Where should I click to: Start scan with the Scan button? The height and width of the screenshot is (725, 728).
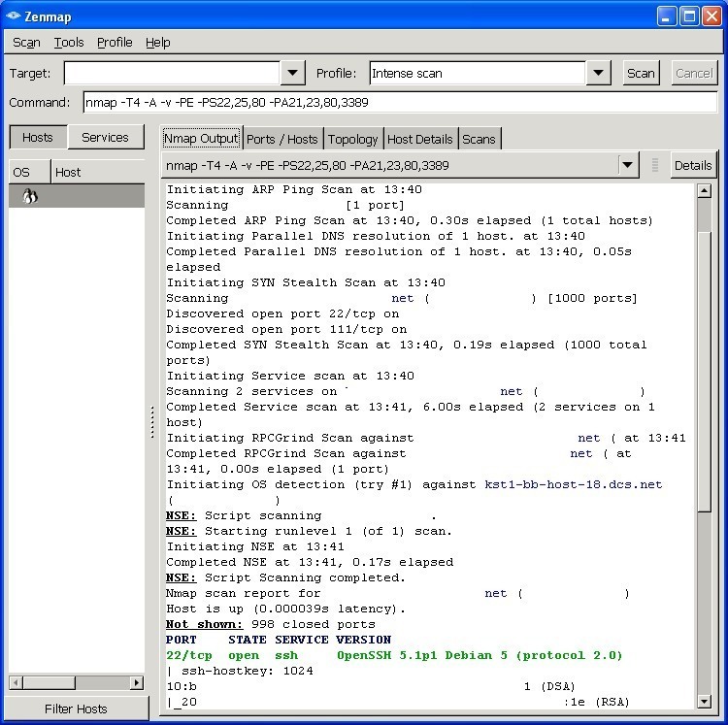tap(641, 73)
